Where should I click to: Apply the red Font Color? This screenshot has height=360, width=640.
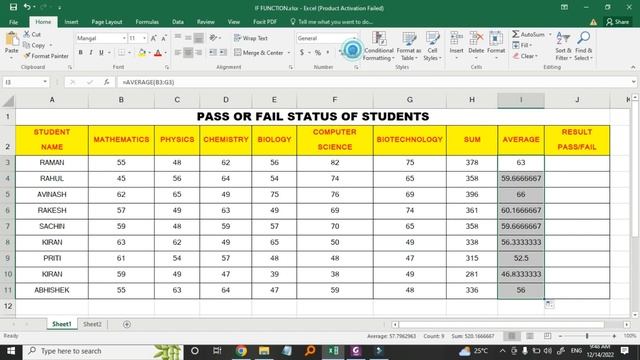click(x=158, y=53)
